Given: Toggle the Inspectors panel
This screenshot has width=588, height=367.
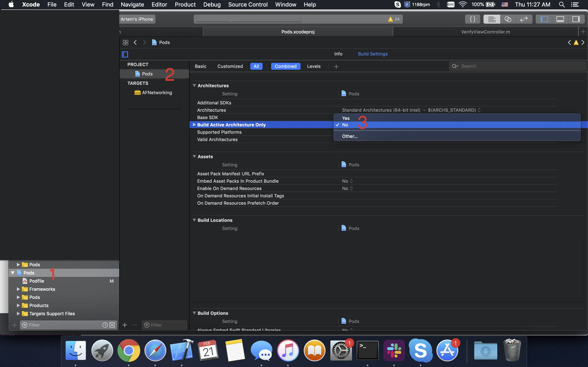Looking at the screenshot, I should click(576, 19).
